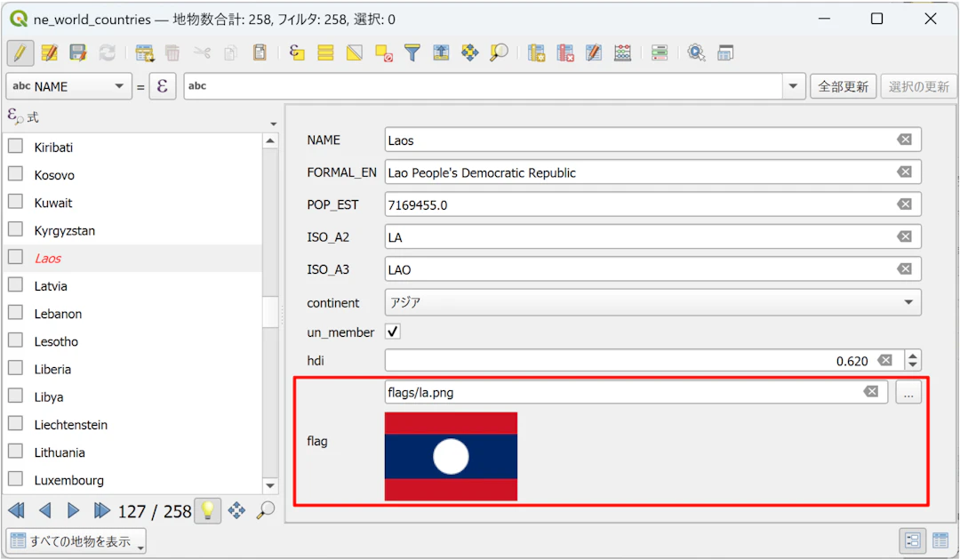Select Liechtenstein in the feature list
960x560 pixels.
pos(71,425)
